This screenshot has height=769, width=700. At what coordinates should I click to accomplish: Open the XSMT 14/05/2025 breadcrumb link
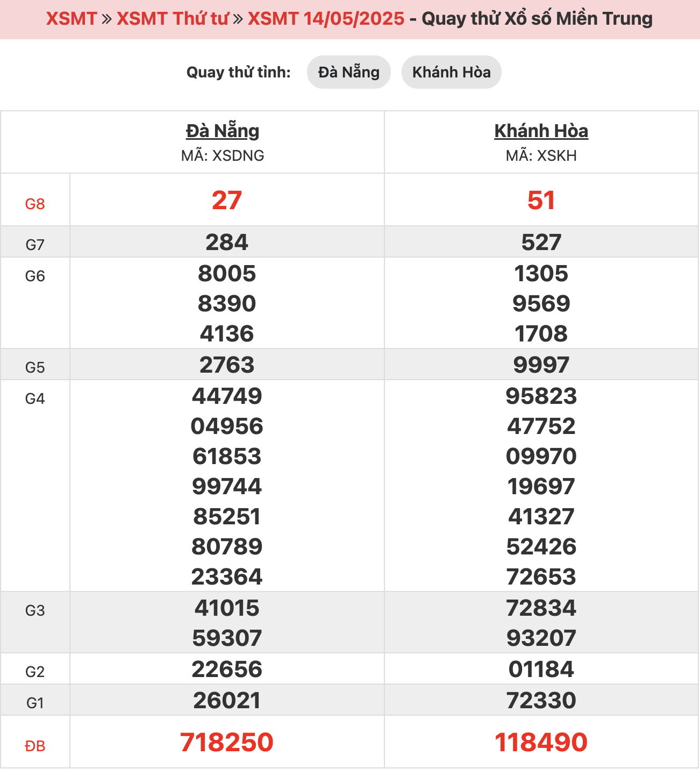326,19
